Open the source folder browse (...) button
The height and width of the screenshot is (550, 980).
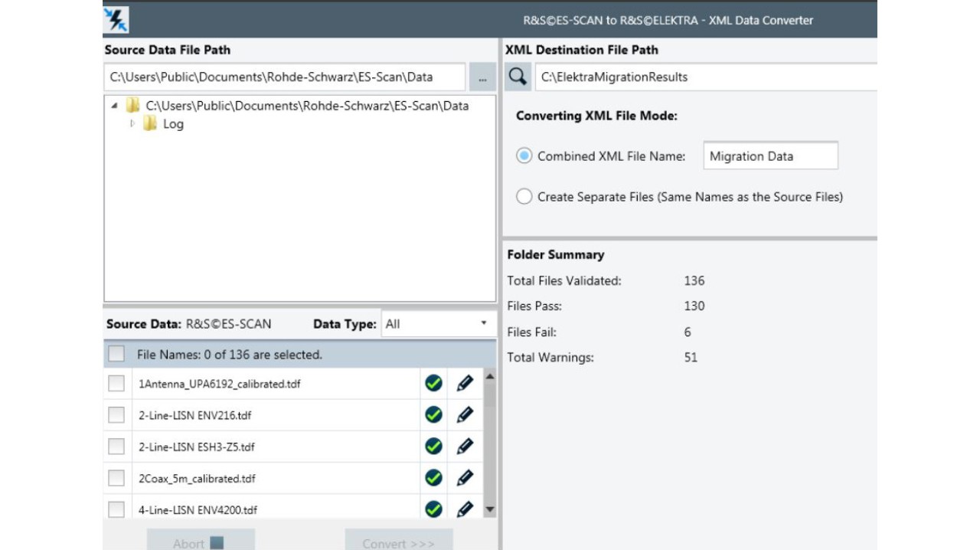(x=482, y=77)
